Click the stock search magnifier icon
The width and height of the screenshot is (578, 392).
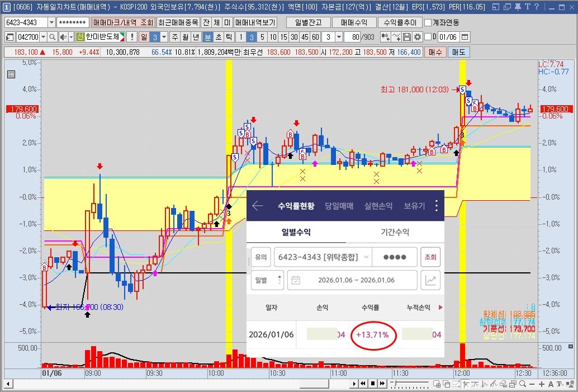pos(52,37)
